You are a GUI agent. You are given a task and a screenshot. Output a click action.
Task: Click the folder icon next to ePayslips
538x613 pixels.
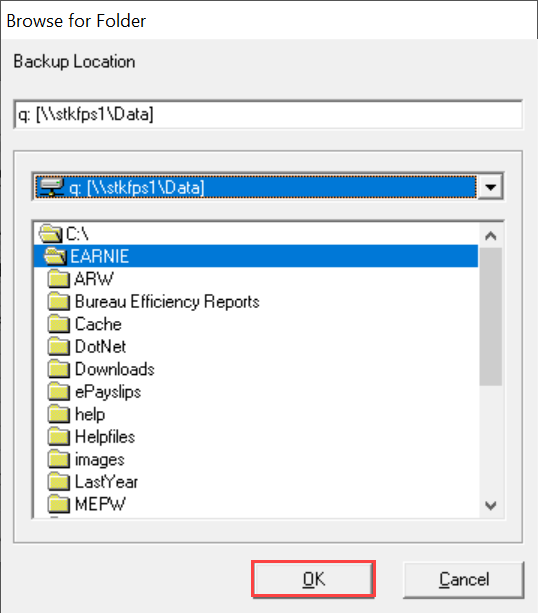[x=59, y=391]
